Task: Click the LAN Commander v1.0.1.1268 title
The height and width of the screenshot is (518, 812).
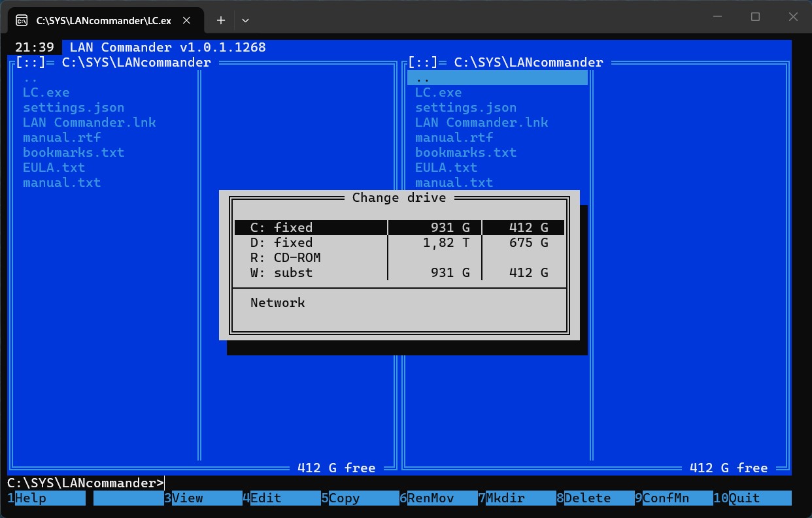Action: click(x=168, y=48)
